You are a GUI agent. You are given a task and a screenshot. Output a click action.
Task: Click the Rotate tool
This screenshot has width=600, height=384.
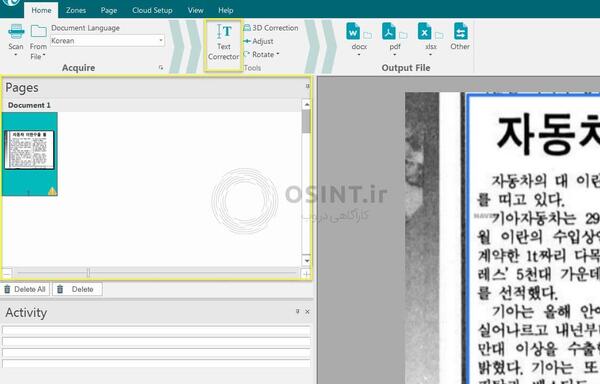(x=259, y=54)
